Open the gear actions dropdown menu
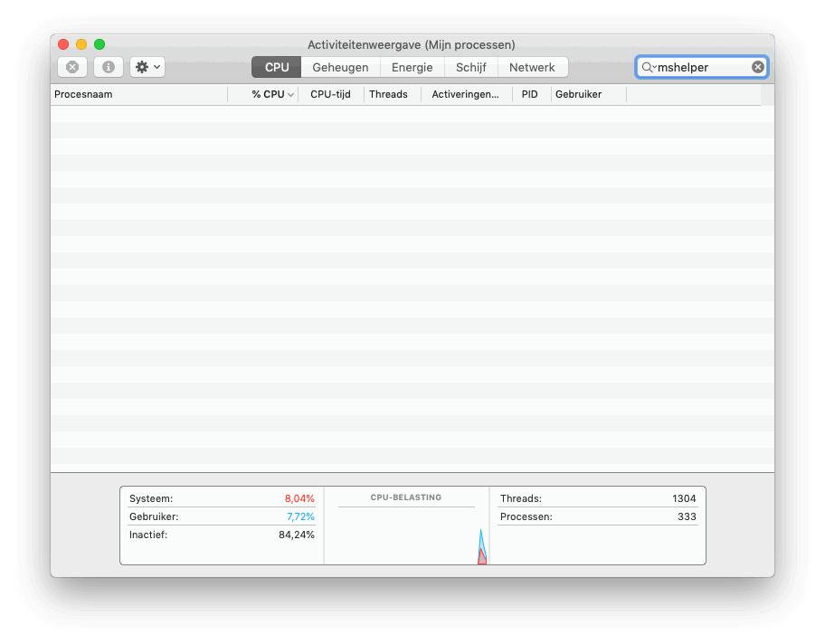 coord(147,67)
